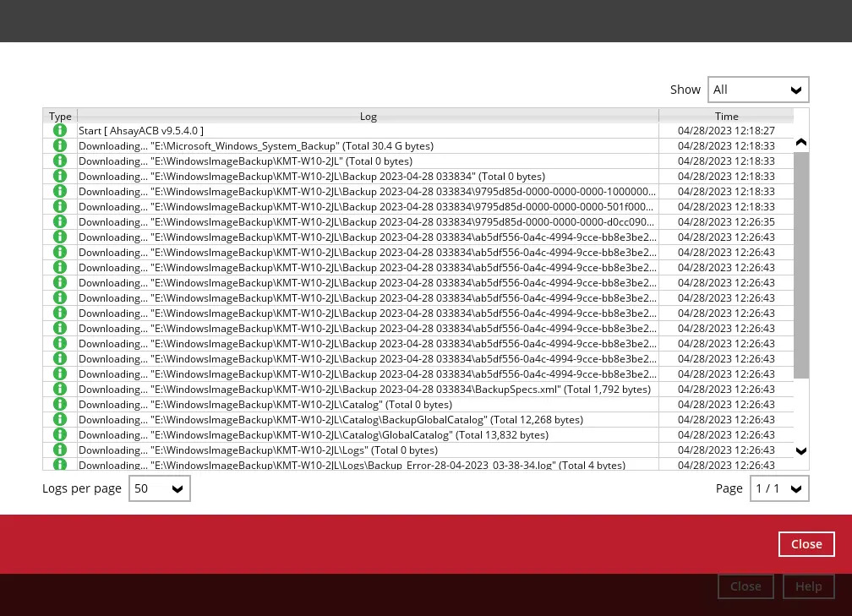The image size is (852, 616).
Task: Sort by the Type column header
Action: [60, 117]
